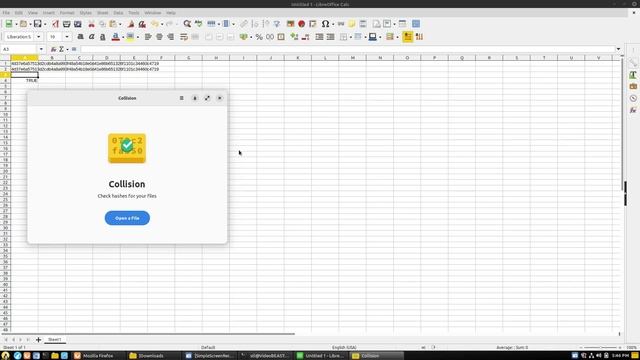Click the AutoFilter funnel icon
The width and height of the screenshot is (640, 360).
[277, 24]
